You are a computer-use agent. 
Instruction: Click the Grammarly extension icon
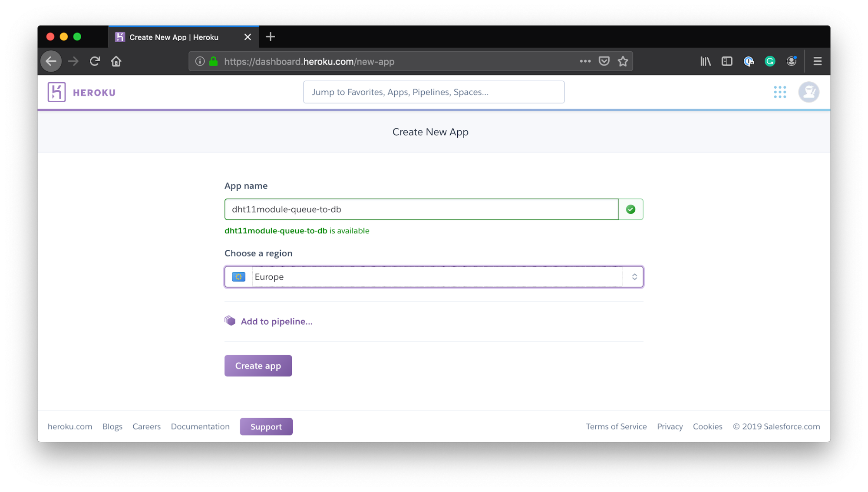[x=770, y=61]
